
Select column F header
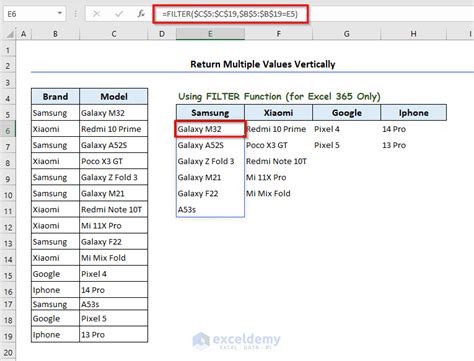click(x=278, y=34)
